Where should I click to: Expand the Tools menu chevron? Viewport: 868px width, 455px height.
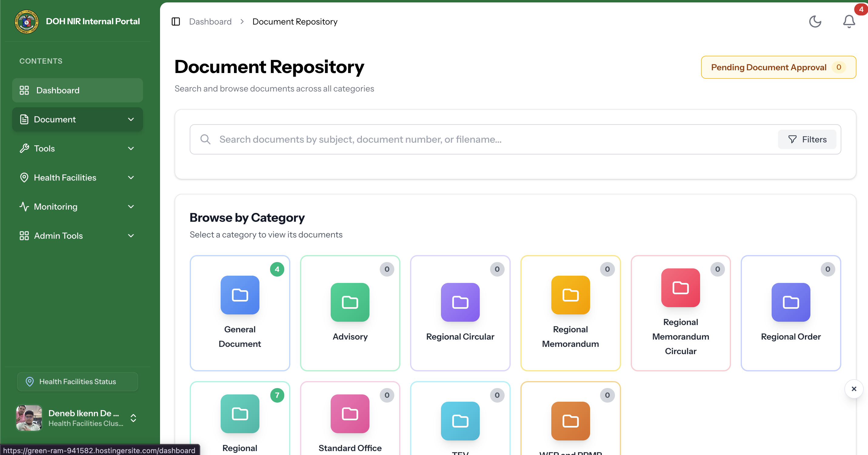pyautogui.click(x=131, y=148)
